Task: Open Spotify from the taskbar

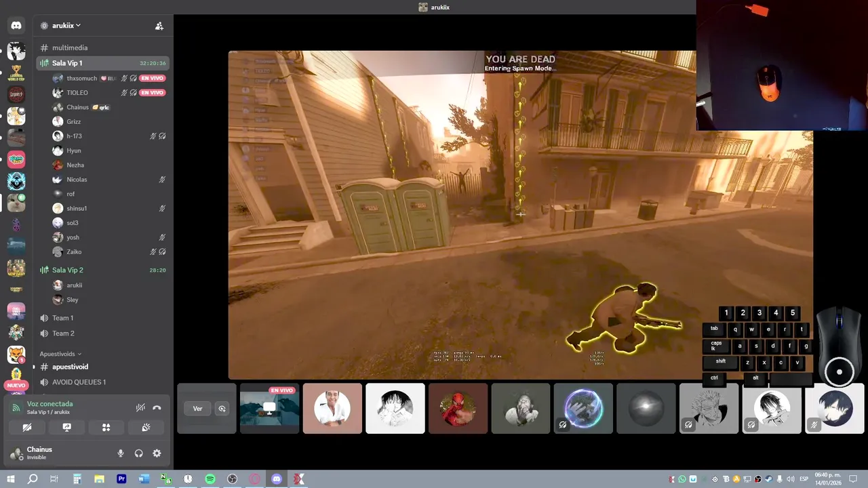Action: click(210, 479)
